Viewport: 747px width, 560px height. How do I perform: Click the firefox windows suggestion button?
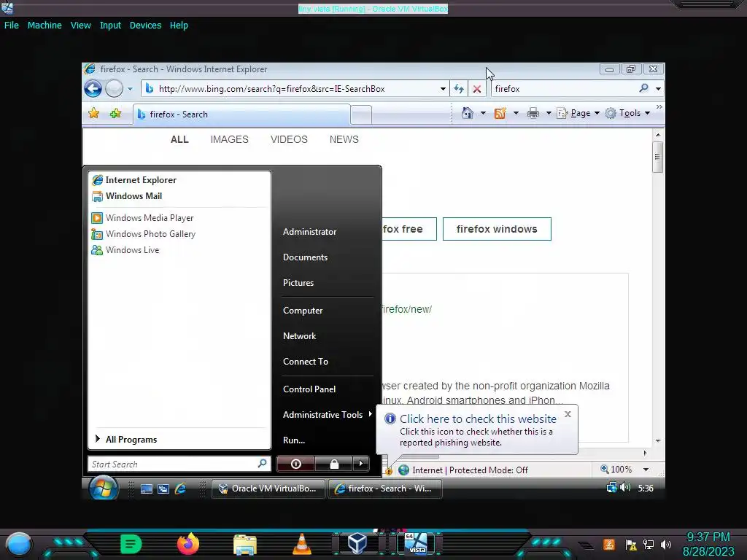[x=497, y=229]
